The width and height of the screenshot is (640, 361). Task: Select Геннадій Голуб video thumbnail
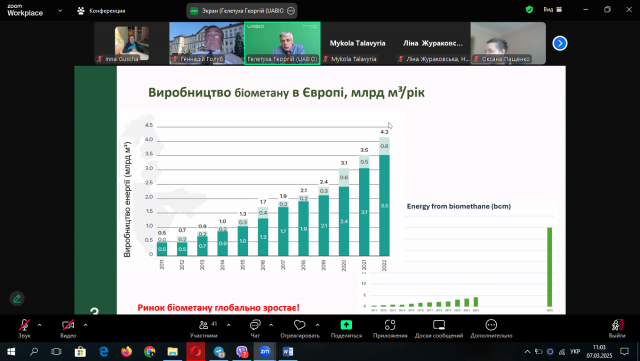click(x=207, y=43)
